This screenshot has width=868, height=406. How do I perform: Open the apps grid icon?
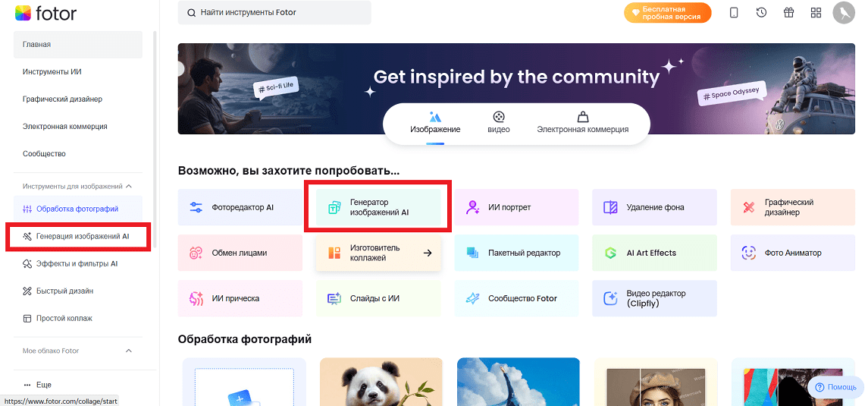[816, 13]
